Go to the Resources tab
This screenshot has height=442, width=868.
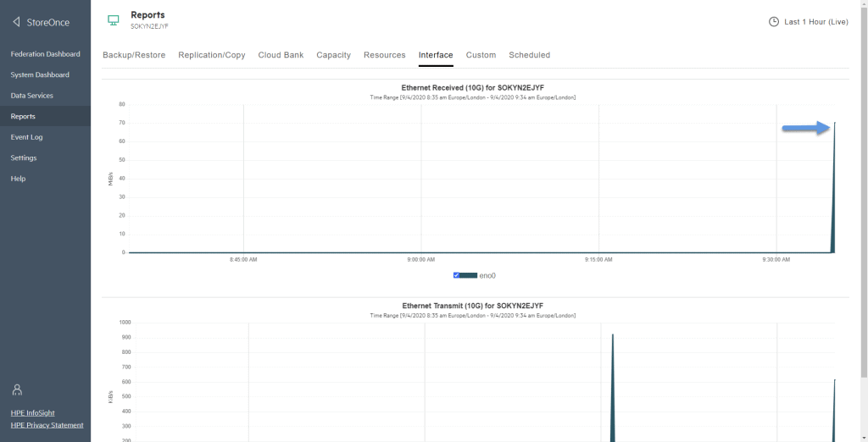coord(385,55)
